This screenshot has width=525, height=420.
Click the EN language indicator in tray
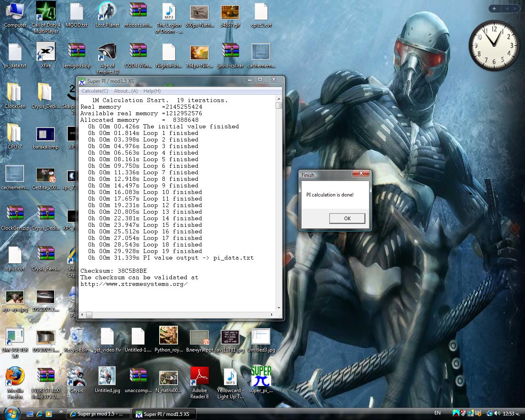[x=437, y=413]
